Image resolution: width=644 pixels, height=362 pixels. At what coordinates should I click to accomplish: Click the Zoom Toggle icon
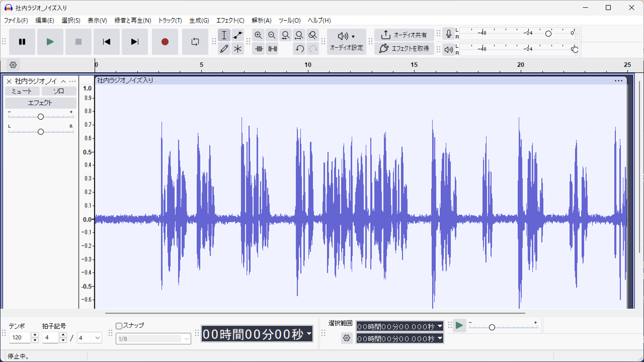coord(313,35)
